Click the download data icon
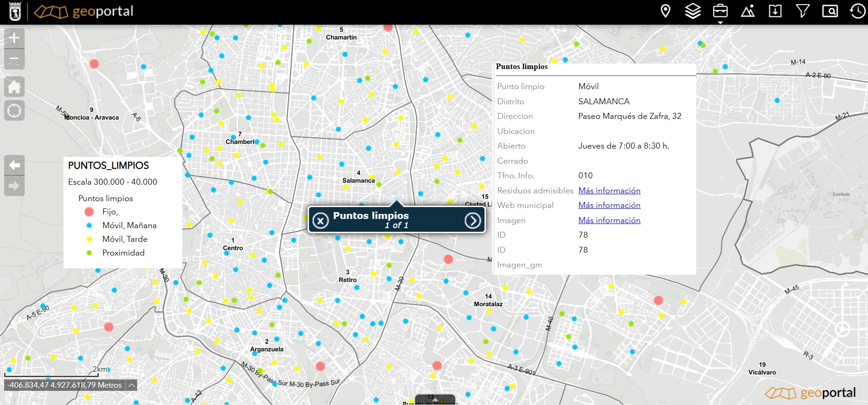The width and height of the screenshot is (868, 405). 775,11
